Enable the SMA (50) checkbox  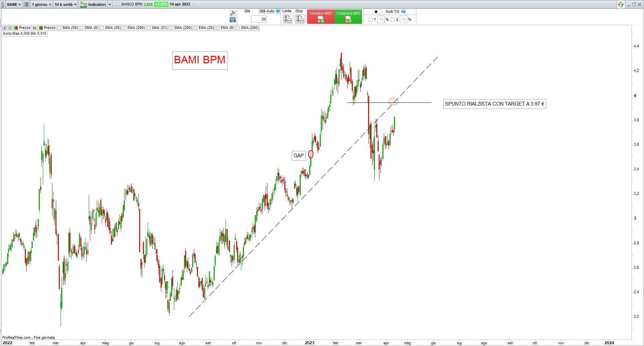click(x=60, y=28)
